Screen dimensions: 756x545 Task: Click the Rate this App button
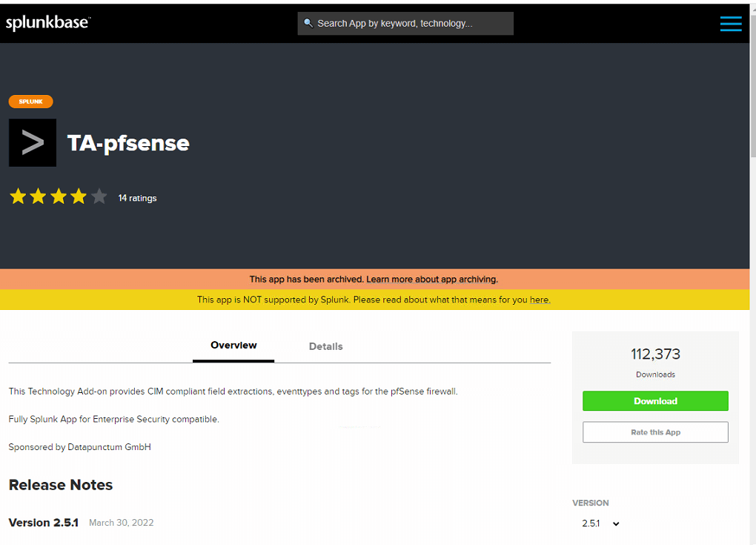(x=655, y=432)
